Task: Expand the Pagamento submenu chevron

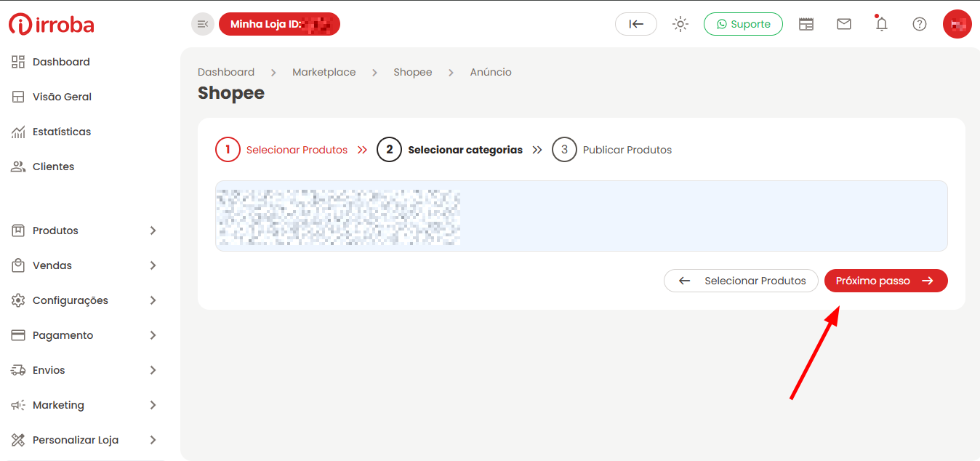Action: (153, 335)
